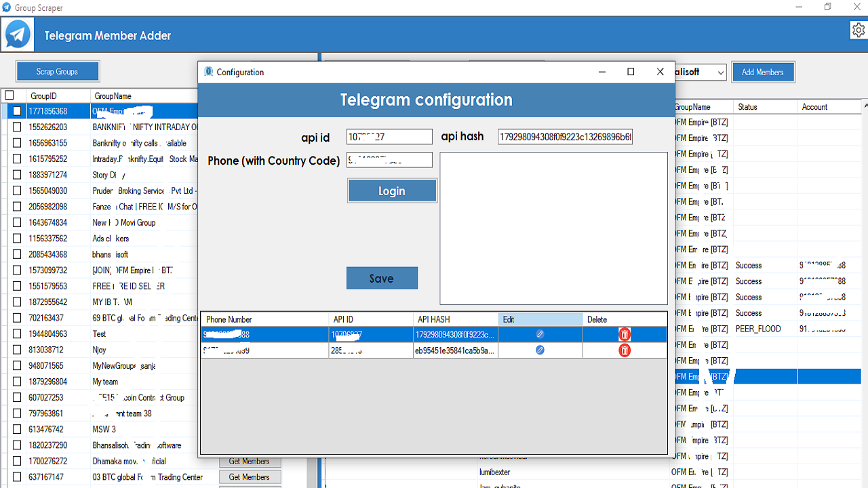
Task: Edit the first saved phone number entry
Action: coord(540,333)
